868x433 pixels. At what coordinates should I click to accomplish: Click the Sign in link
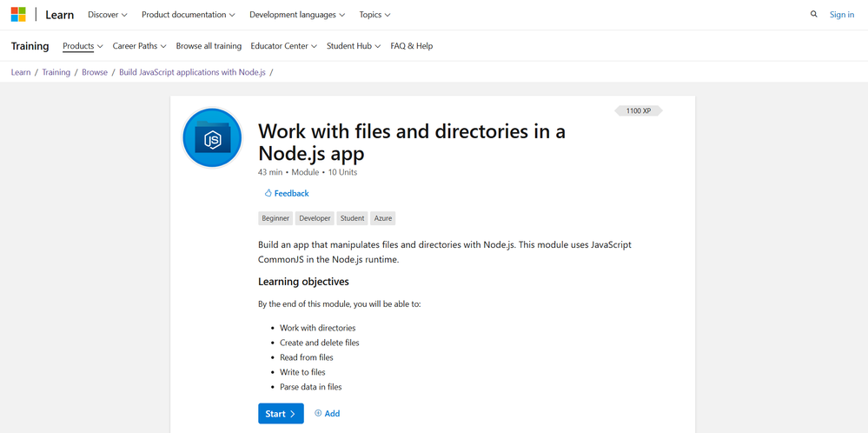point(841,15)
